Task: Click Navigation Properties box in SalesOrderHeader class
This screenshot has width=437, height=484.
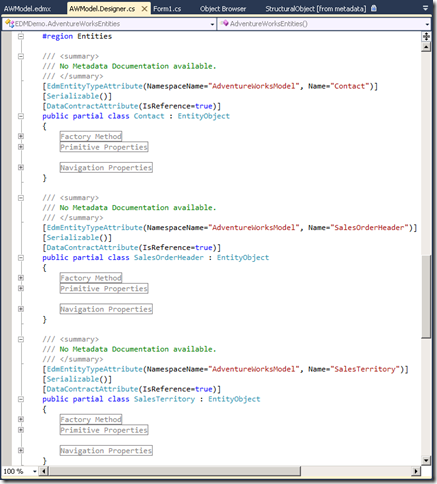Action: point(106,309)
